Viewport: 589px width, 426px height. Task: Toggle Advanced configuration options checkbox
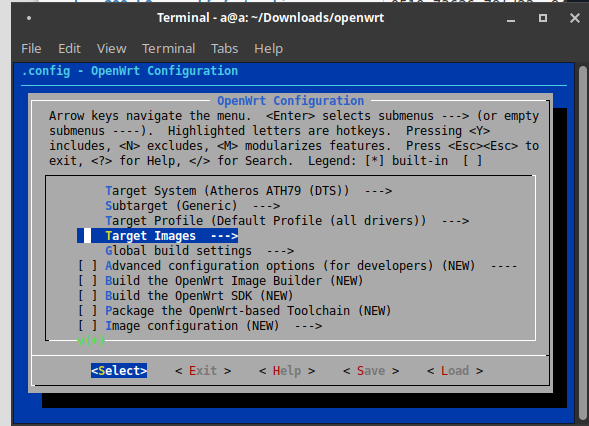tap(87, 266)
